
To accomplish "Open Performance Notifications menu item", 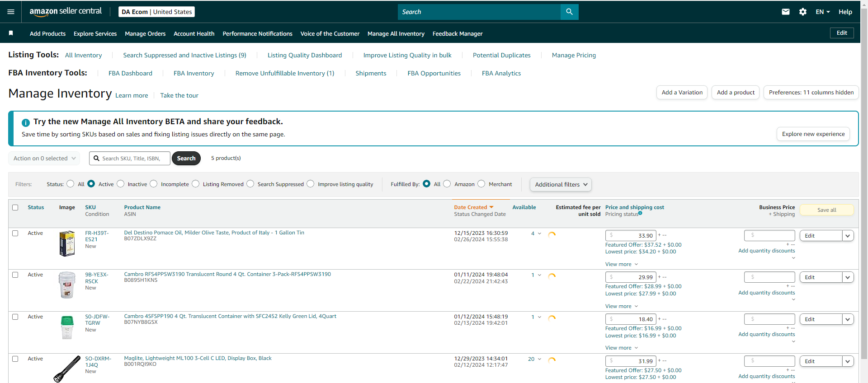I will tap(257, 33).
